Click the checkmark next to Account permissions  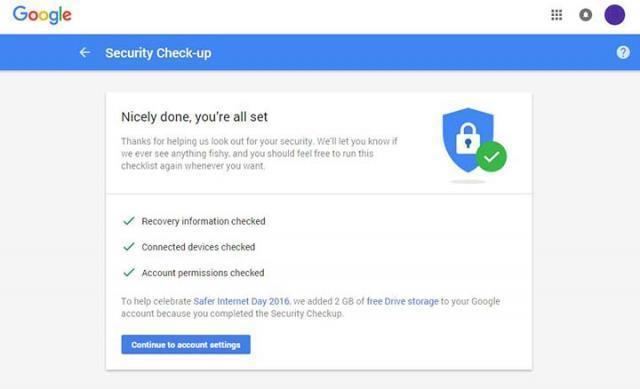click(129, 272)
